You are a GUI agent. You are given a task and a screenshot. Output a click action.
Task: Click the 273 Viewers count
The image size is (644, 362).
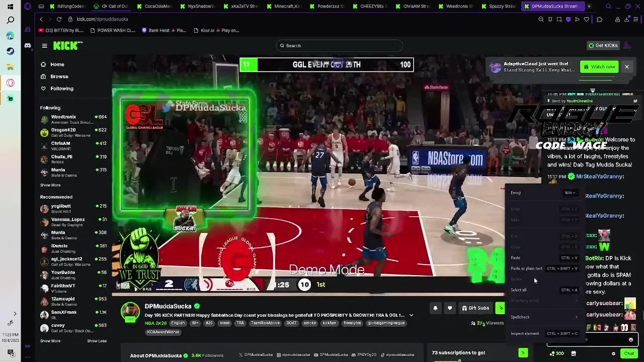(487, 323)
